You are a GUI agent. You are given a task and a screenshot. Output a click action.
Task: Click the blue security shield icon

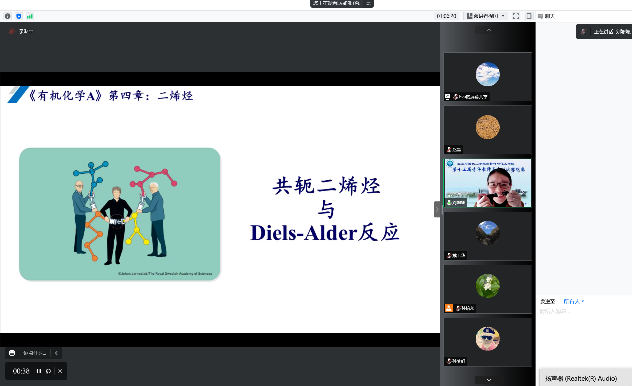click(19, 16)
